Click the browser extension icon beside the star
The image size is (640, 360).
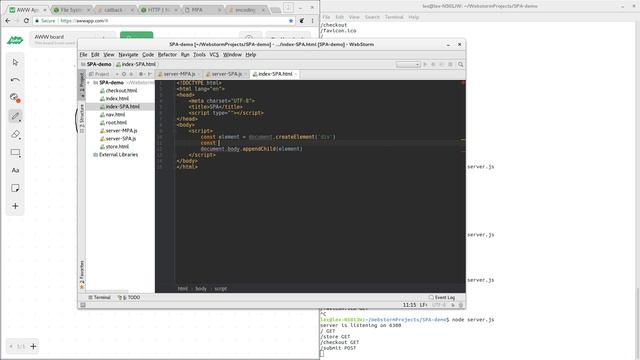(302, 20)
